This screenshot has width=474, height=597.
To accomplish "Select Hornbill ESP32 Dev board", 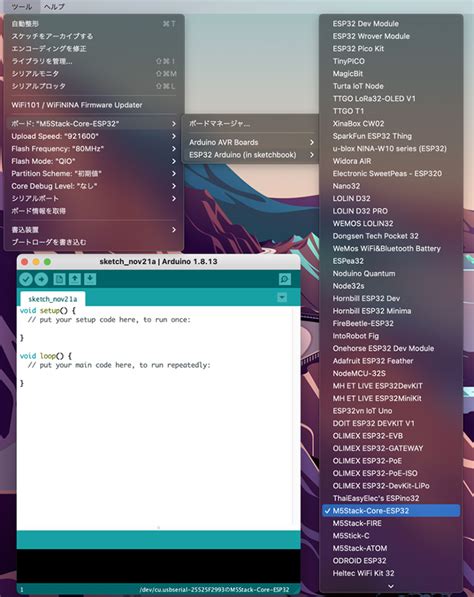I will [391, 298].
